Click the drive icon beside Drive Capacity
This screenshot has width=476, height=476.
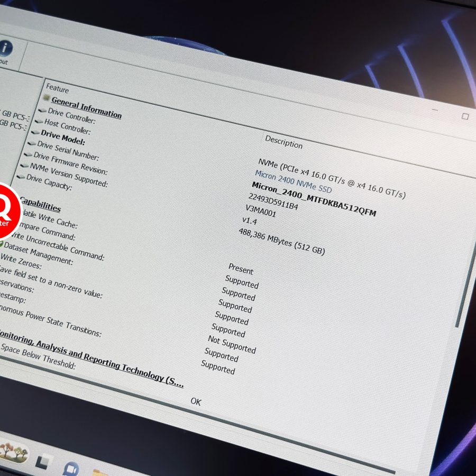(x=21, y=176)
